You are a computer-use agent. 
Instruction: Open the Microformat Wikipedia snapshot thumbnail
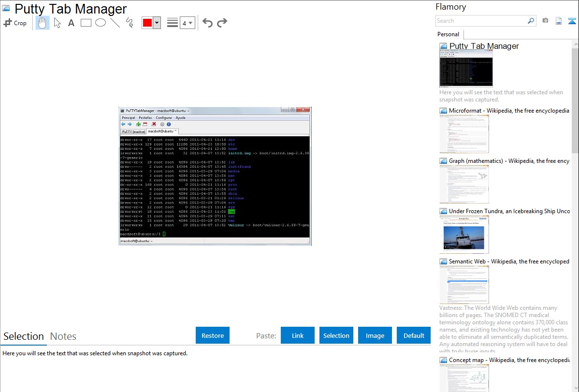pos(464,134)
